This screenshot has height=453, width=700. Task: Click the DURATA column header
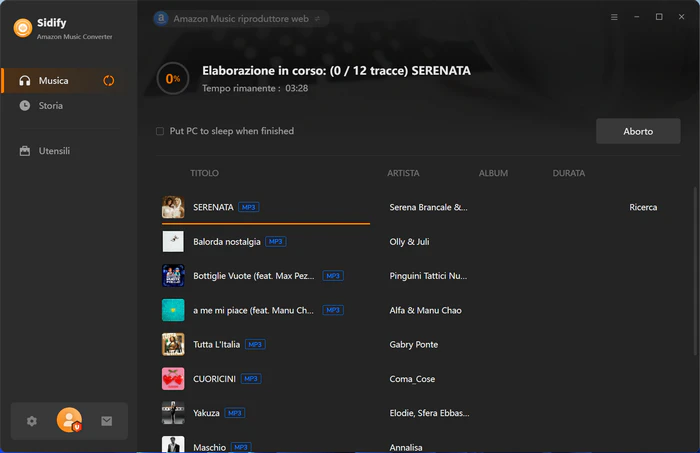pyautogui.click(x=569, y=173)
